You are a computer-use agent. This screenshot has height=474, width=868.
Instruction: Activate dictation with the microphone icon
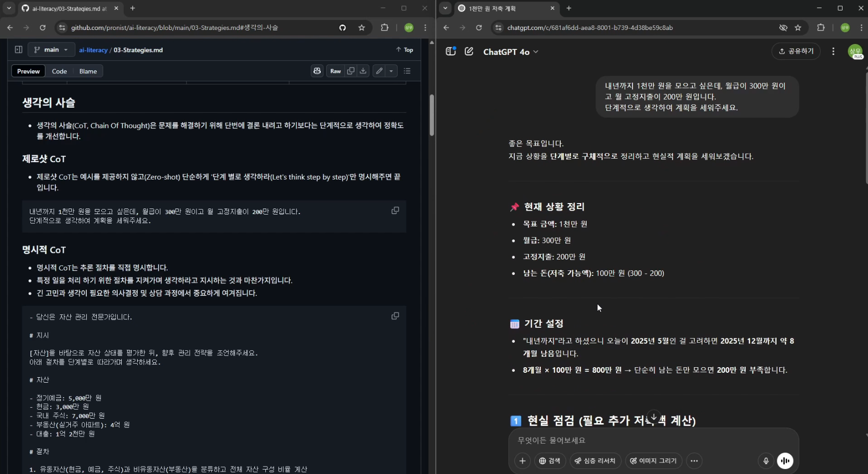[x=765, y=461]
